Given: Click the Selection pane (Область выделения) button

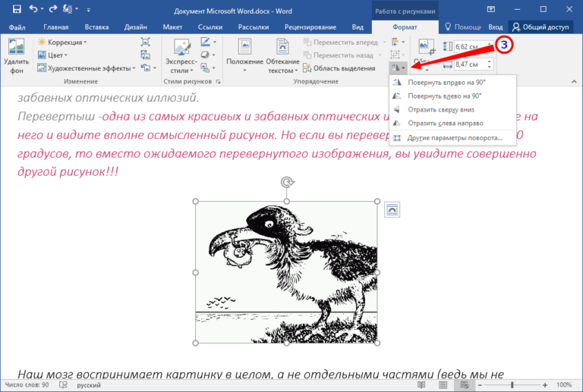Looking at the screenshot, I should (x=344, y=68).
